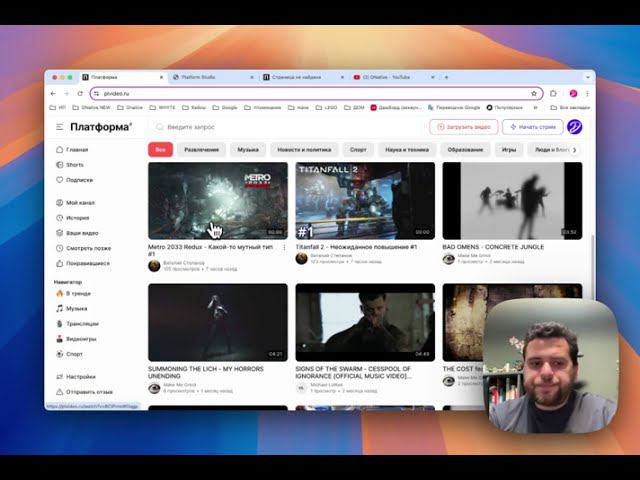
Task: Open Ваши видео in the sidebar
Action: coord(77,233)
